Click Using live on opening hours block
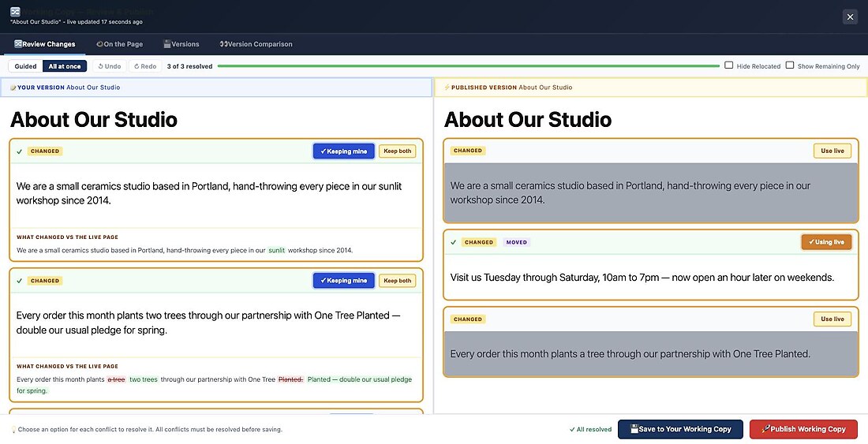Image resolution: width=868 pixels, height=444 pixels. (x=826, y=242)
